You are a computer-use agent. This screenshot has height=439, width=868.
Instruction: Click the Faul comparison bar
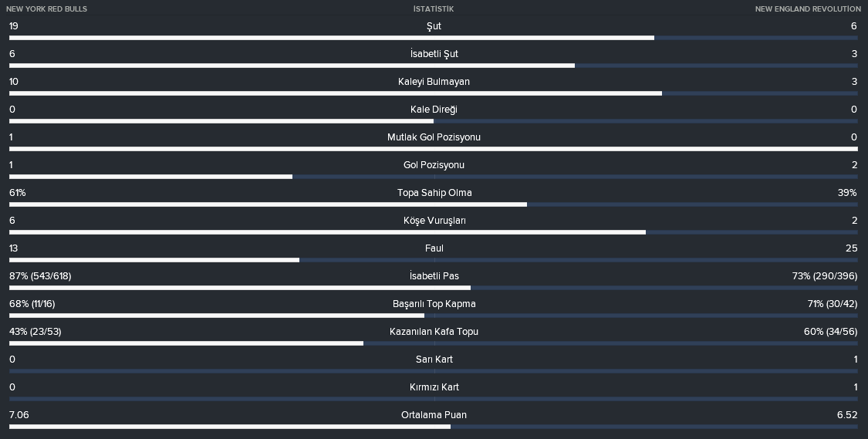434,260
